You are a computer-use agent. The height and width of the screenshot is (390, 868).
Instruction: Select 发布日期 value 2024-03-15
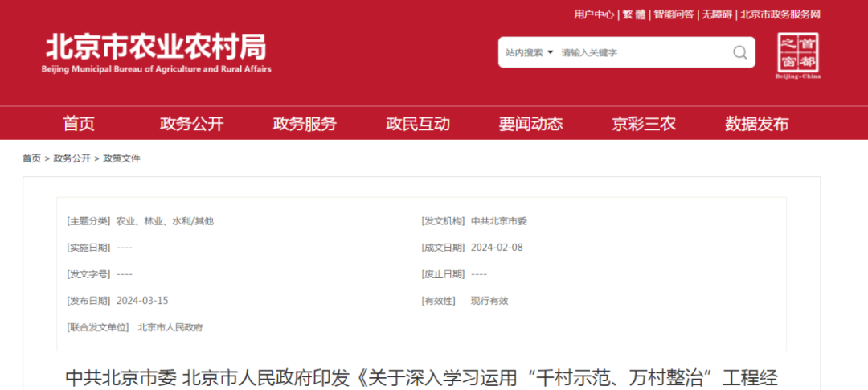coord(142,301)
